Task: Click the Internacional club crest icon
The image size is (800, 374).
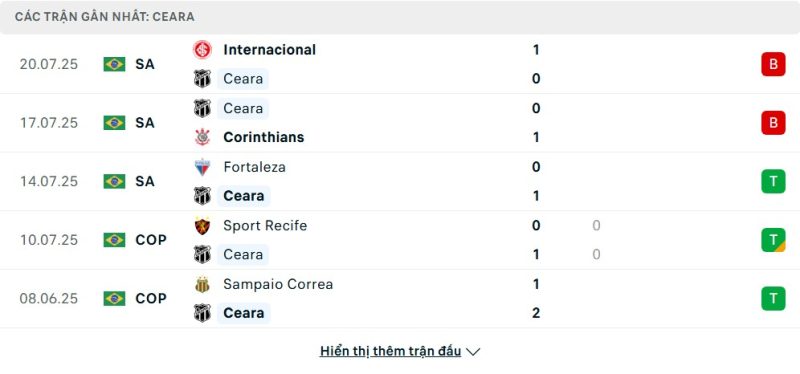Action: pyautogui.click(x=202, y=49)
